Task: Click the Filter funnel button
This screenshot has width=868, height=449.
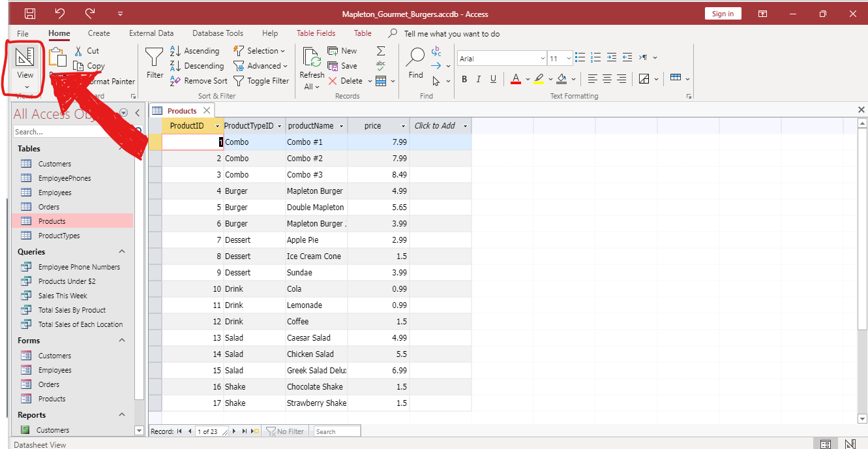Action: (155, 62)
